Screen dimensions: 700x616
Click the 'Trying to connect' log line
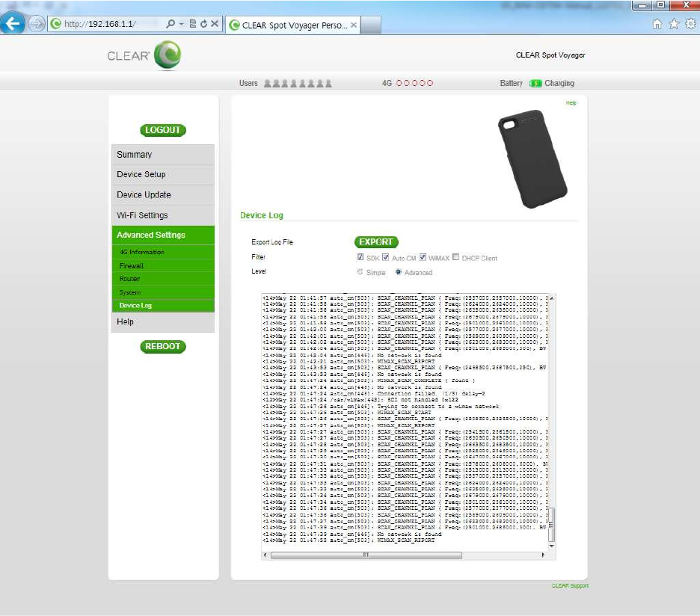pos(381,407)
